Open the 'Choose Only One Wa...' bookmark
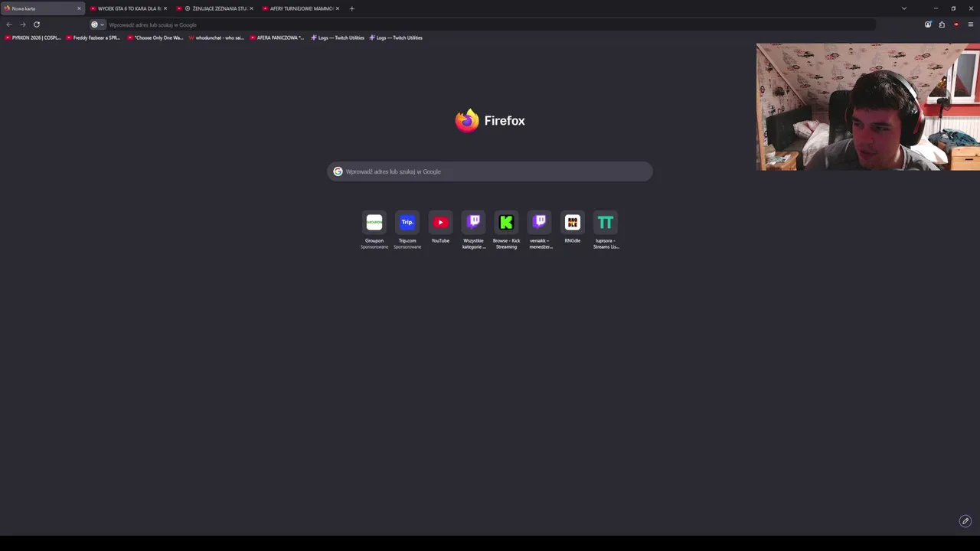The height and width of the screenshot is (551, 980). click(x=155, y=37)
